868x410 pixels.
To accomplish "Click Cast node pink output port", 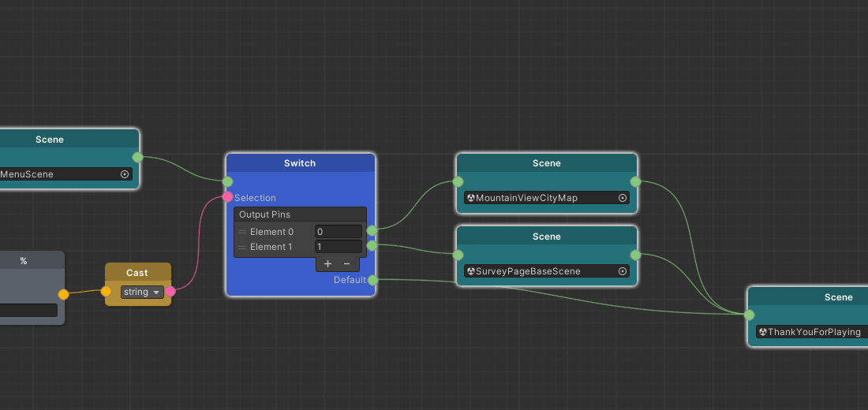I will (x=170, y=292).
